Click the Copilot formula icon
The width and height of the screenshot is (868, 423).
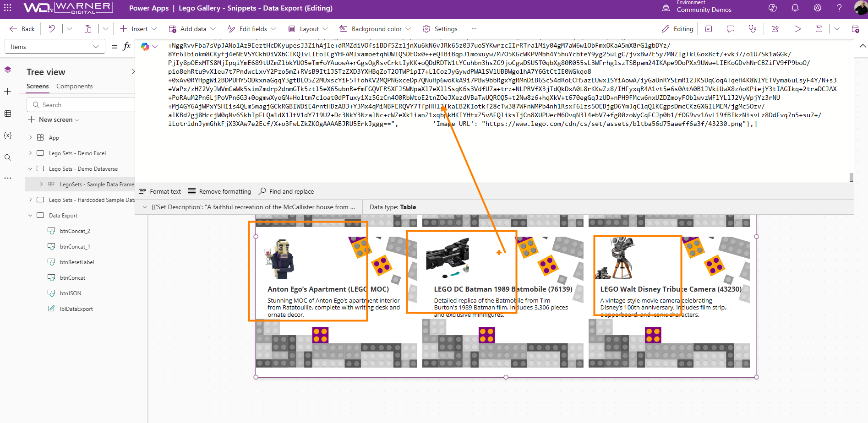[x=145, y=46]
